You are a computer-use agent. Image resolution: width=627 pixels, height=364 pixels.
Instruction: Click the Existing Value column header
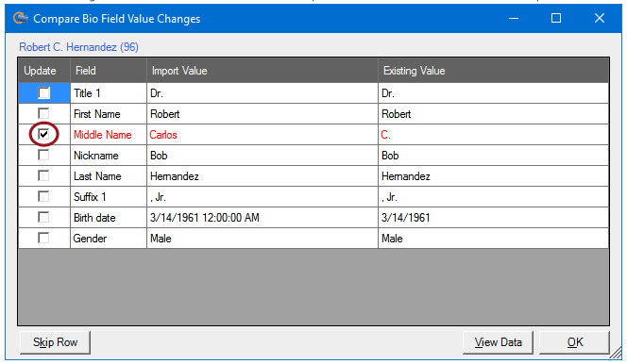(494, 71)
